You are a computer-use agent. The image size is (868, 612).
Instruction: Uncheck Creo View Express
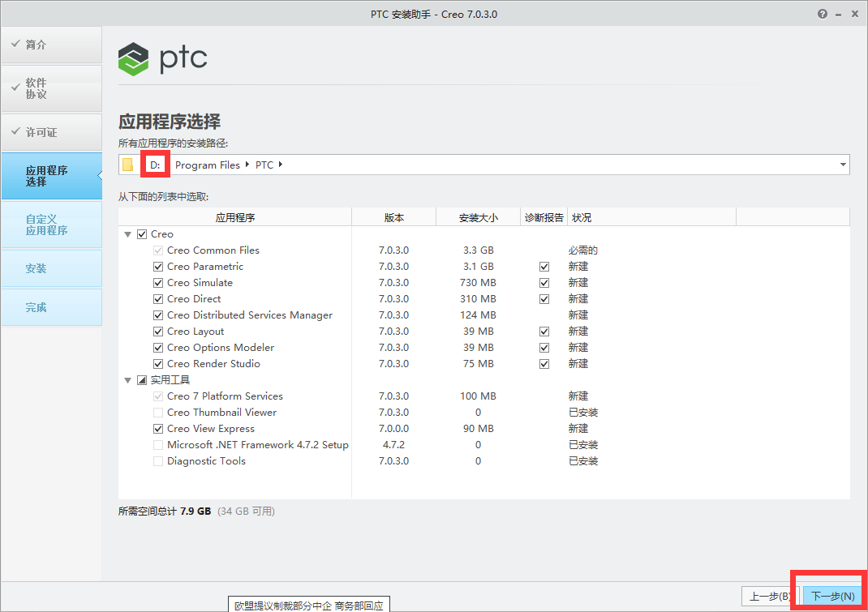(157, 428)
